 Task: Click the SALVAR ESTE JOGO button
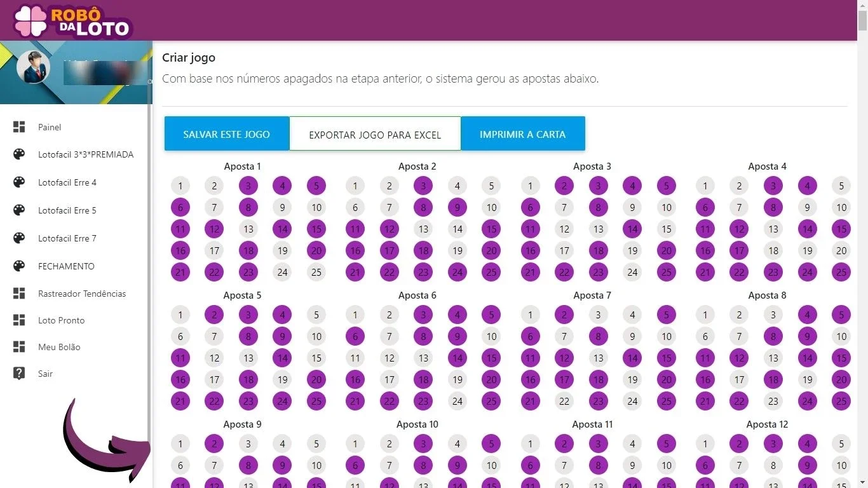[x=227, y=134]
